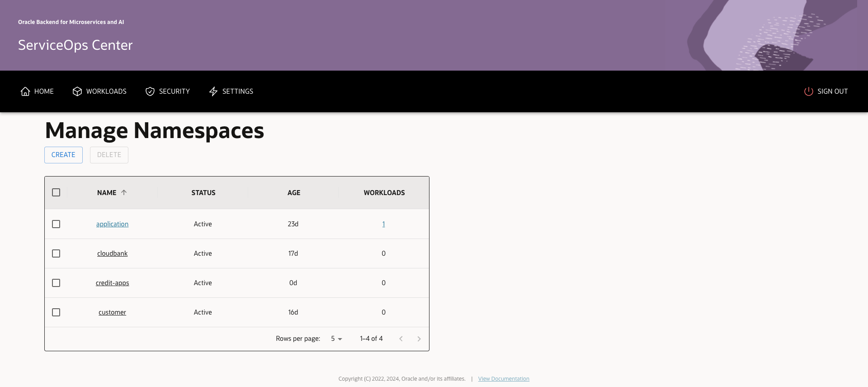Open the rows per page dropdown
This screenshot has width=868, height=387.
[336, 339]
